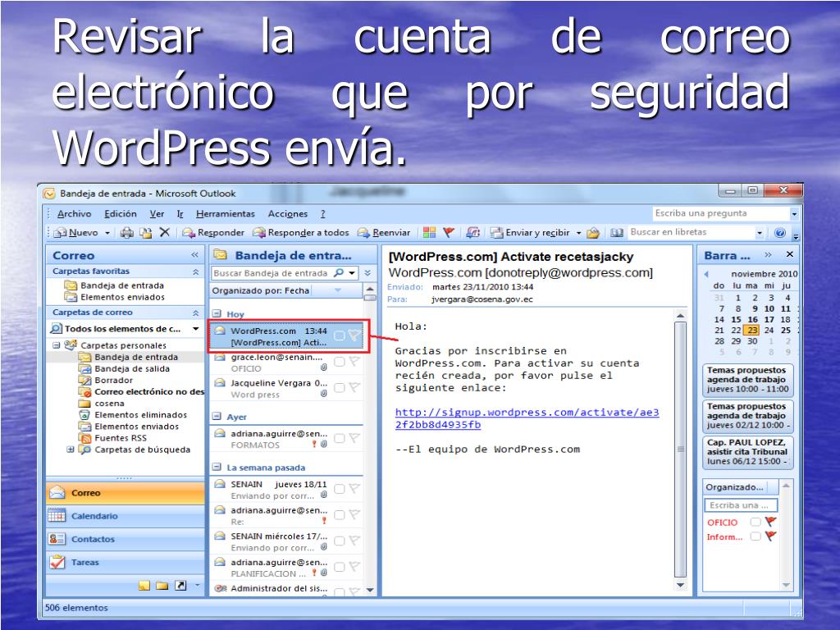This screenshot has height=630, width=840.
Task: Click the printer icon in the toolbar
Action: [126, 232]
